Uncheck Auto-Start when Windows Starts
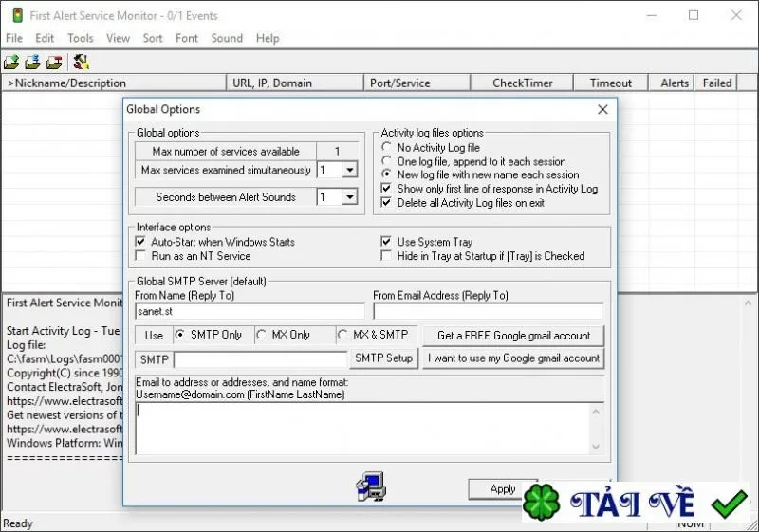 [x=140, y=241]
